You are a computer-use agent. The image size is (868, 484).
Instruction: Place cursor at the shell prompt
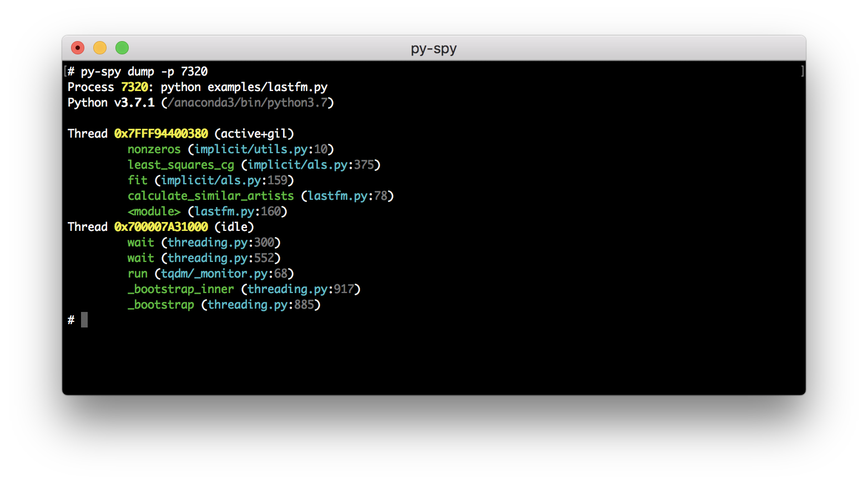pyautogui.click(x=84, y=320)
